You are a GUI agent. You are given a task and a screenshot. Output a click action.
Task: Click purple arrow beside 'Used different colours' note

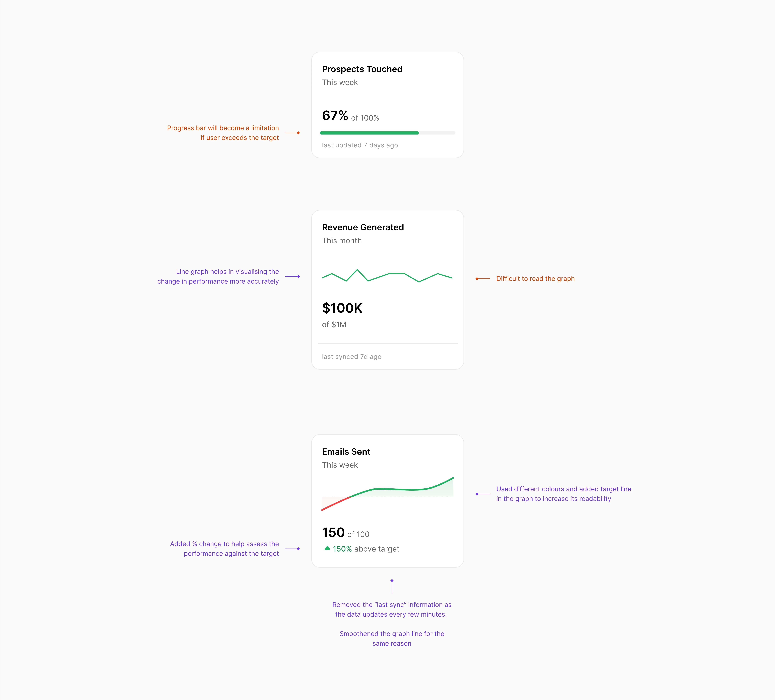pos(483,494)
